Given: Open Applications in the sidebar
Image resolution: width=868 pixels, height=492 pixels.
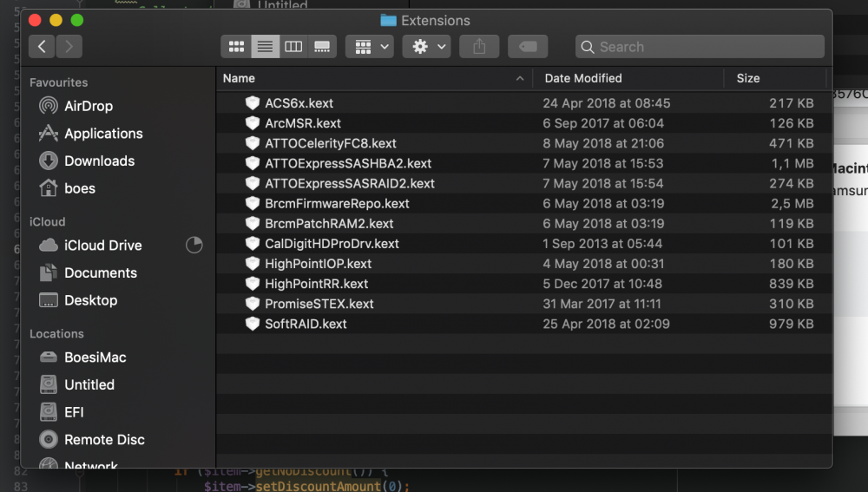Looking at the screenshot, I should pyautogui.click(x=103, y=134).
